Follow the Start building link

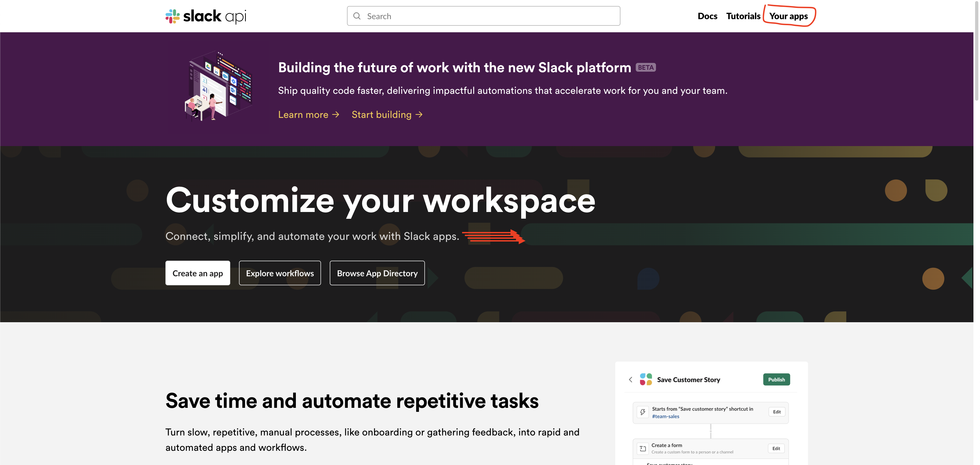click(x=387, y=115)
